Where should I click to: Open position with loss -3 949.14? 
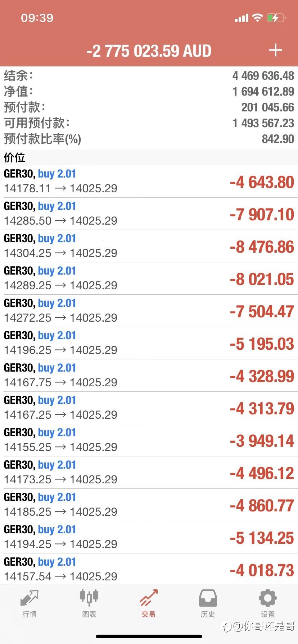pyautogui.click(x=149, y=440)
